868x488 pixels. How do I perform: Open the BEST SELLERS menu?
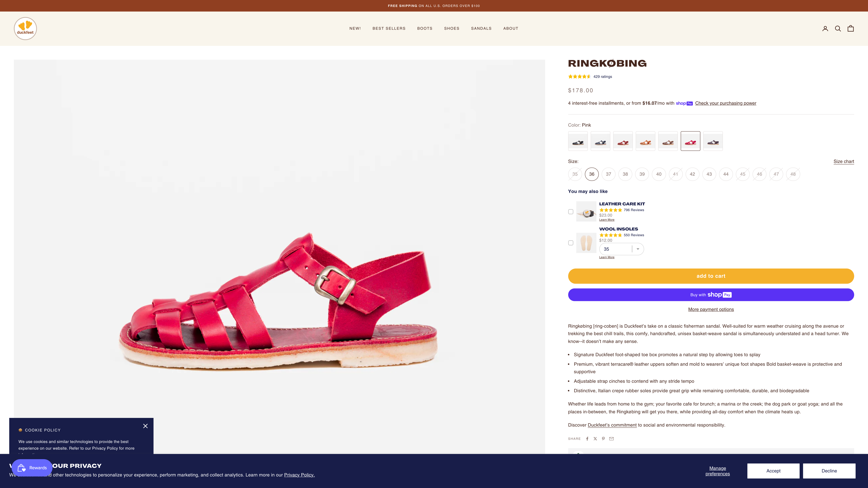coord(389,29)
